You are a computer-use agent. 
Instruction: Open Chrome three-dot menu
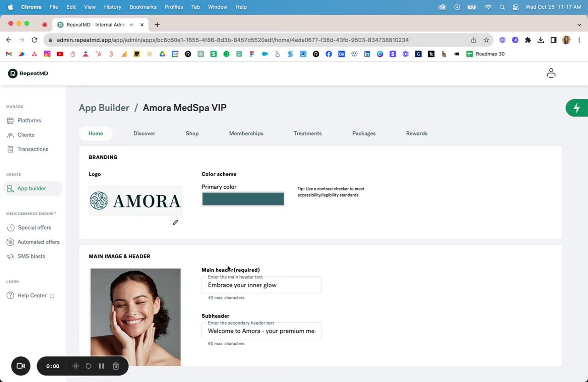click(x=579, y=40)
